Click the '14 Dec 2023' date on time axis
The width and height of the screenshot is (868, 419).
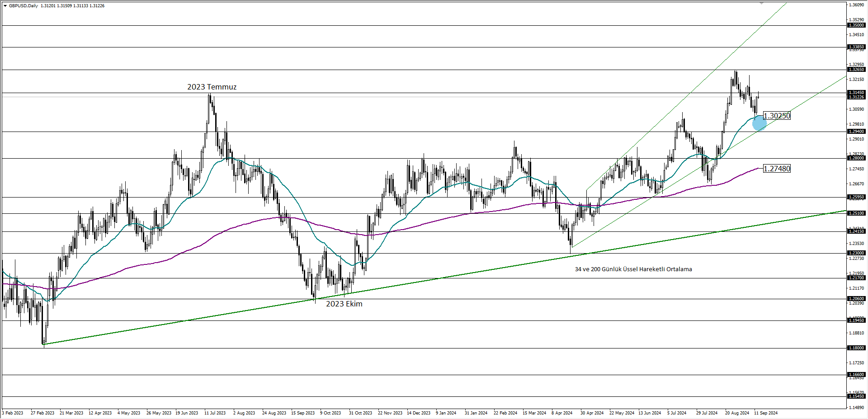point(419,413)
